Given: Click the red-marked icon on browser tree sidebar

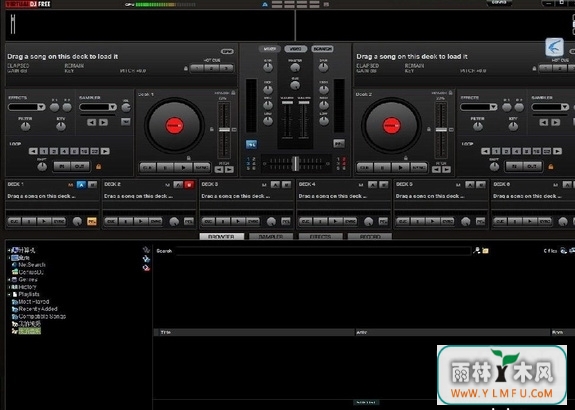Looking at the screenshot, I should [x=146, y=268].
